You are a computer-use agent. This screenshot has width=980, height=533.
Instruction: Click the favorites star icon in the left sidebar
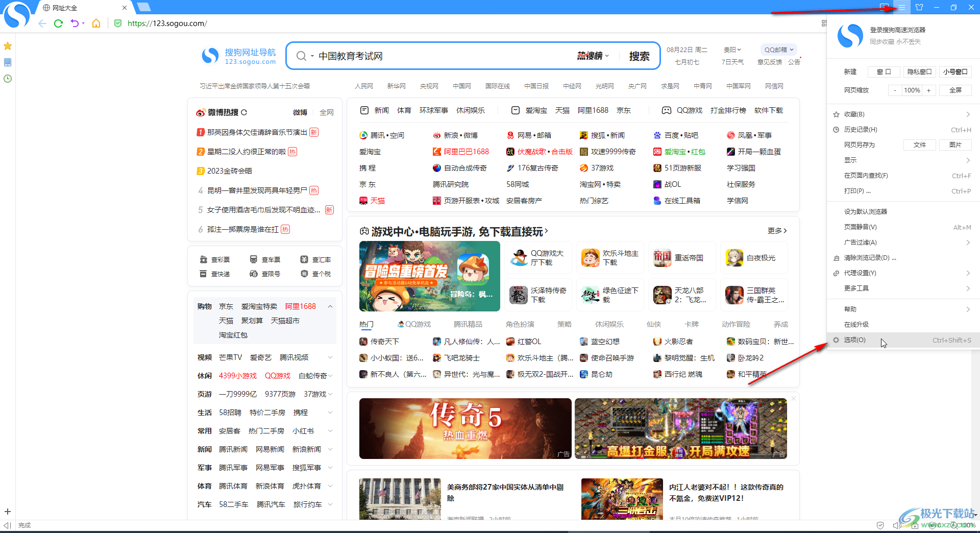click(x=7, y=46)
